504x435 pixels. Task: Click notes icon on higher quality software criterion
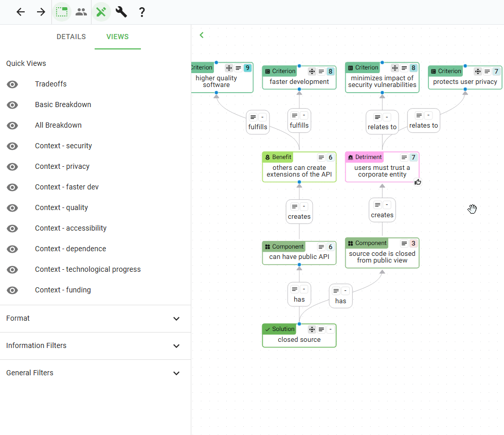pos(238,68)
